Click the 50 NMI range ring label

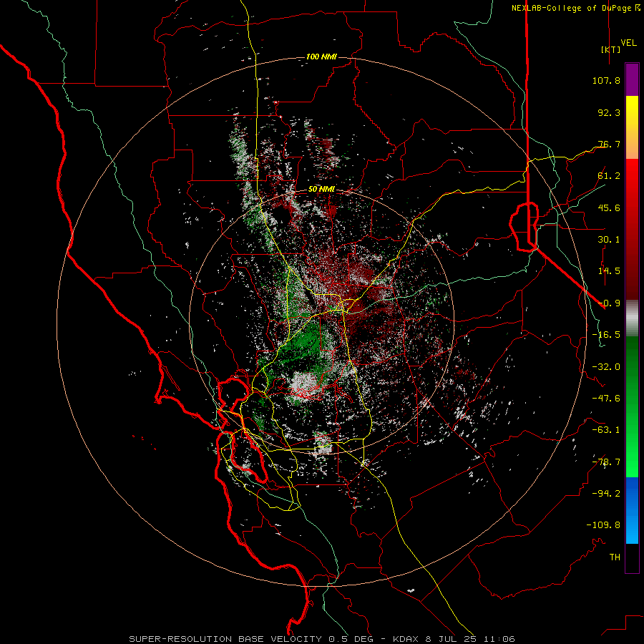pos(321,189)
